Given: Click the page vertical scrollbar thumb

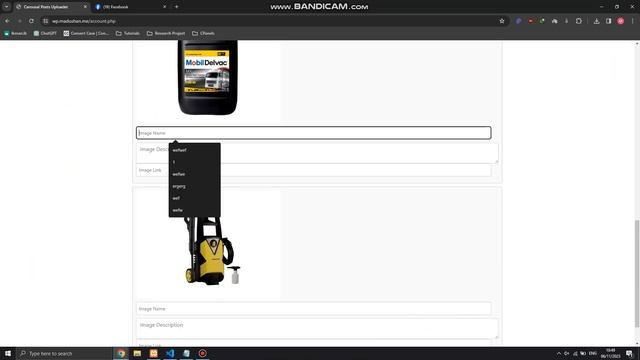Looking at the screenshot, I should coord(636,273).
